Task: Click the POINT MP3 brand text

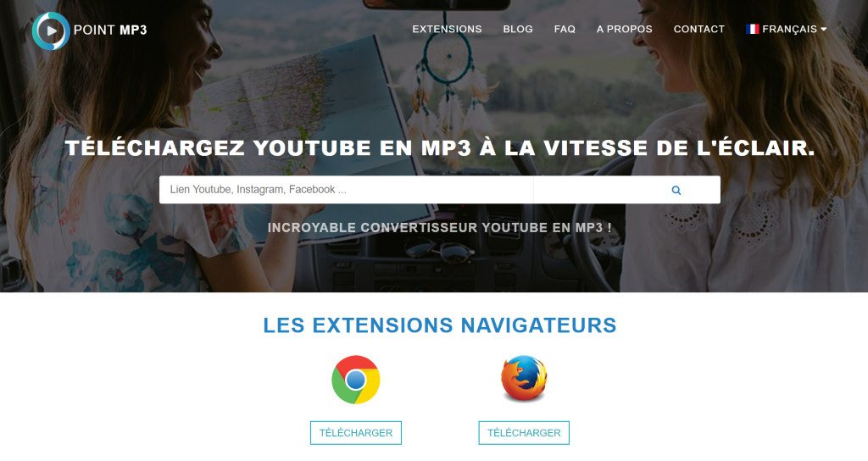Action: click(x=110, y=30)
